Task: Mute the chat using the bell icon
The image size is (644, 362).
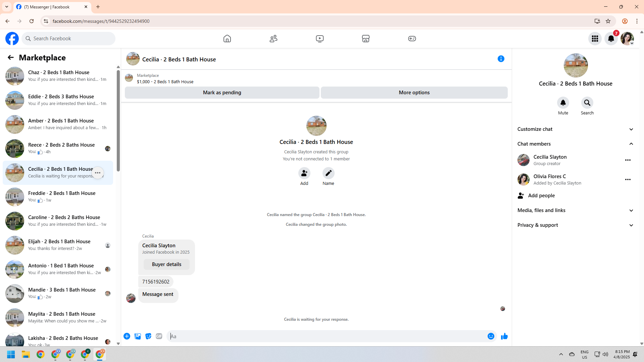Action: [563, 103]
